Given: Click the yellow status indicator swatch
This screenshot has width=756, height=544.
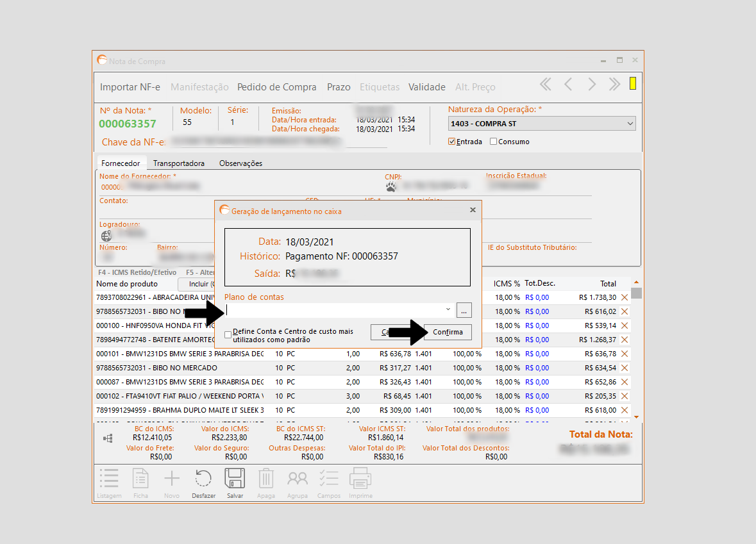Looking at the screenshot, I should [633, 83].
